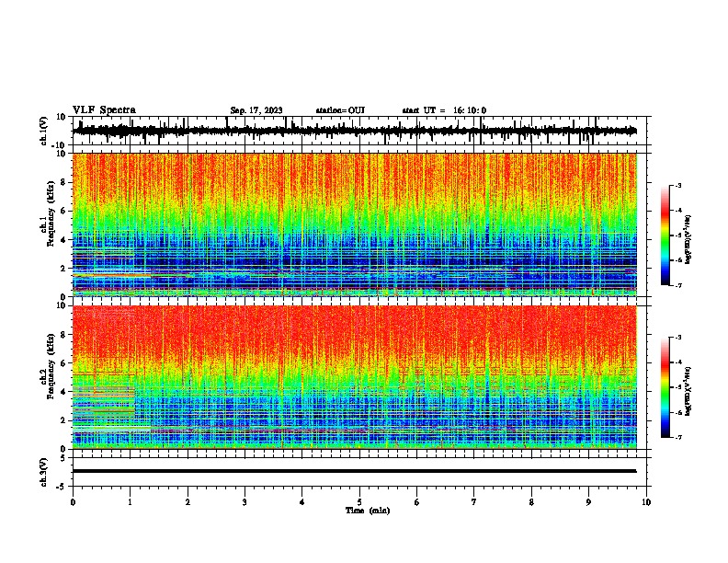
Task: Click the ch.3(V) axis label
Action: 43,473
